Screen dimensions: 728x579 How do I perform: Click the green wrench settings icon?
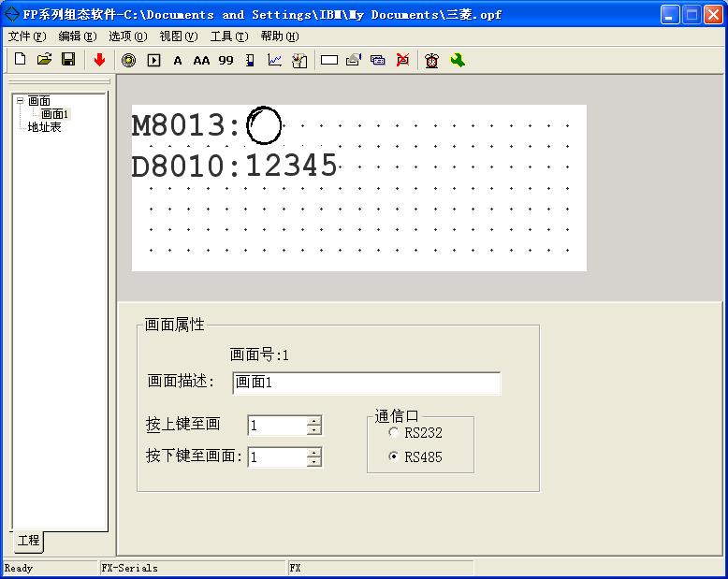458,60
